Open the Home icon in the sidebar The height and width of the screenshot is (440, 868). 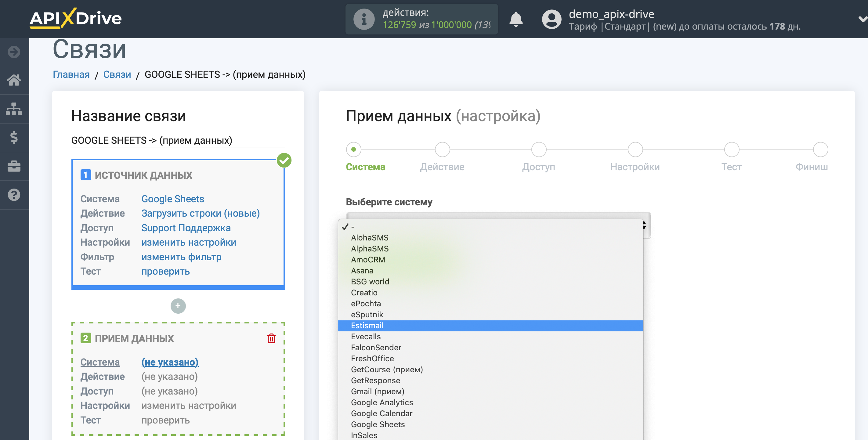tap(14, 80)
